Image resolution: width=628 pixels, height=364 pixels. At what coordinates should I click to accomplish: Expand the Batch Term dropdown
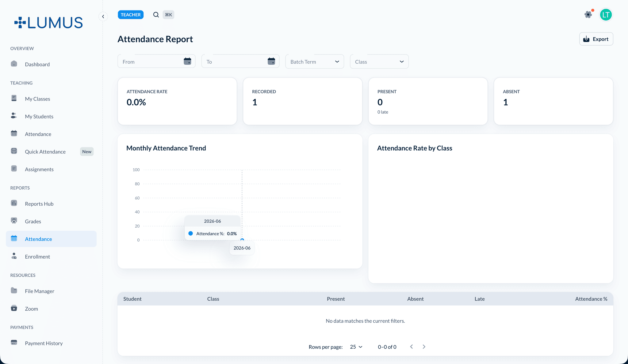point(315,62)
